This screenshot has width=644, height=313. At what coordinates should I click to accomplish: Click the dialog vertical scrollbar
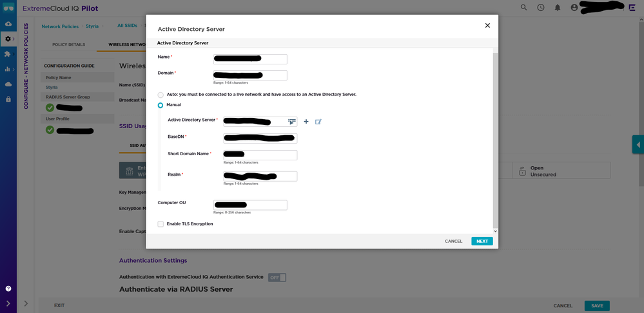tap(495, 140)
